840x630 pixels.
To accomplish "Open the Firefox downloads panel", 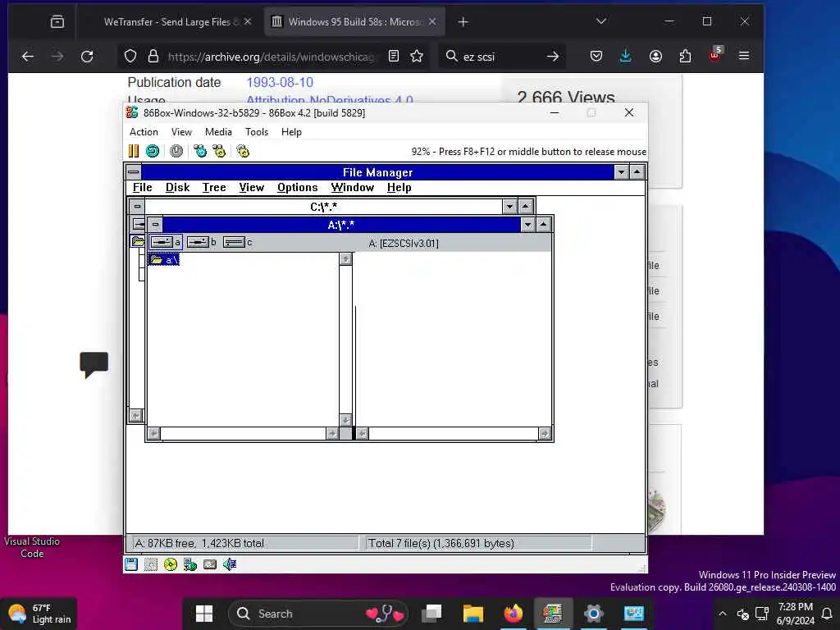I will (625, 57).
